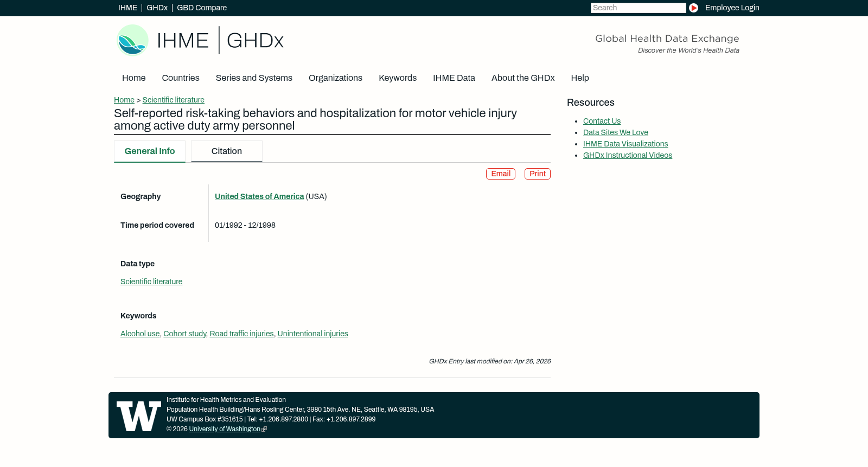Switch to the Citation tab
868x467 pixels.
pos(227,151)
